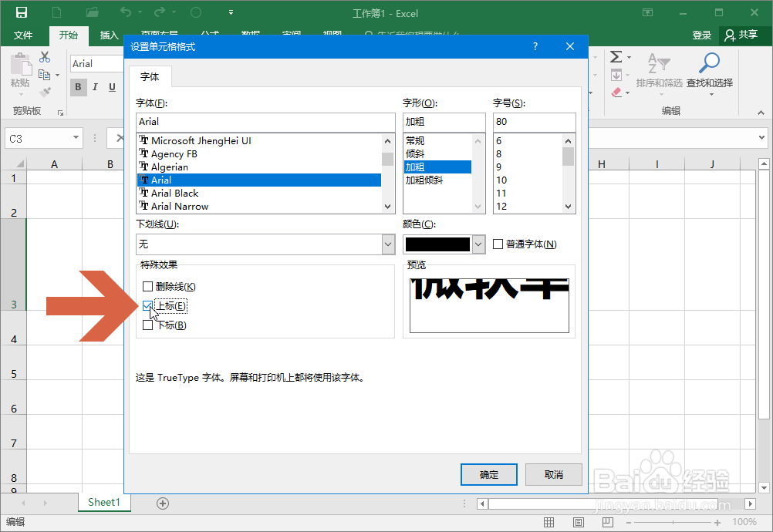Select the Cut (scissors) icon
The width and height of the screenshot is (773, 532).
coord(44,57)
